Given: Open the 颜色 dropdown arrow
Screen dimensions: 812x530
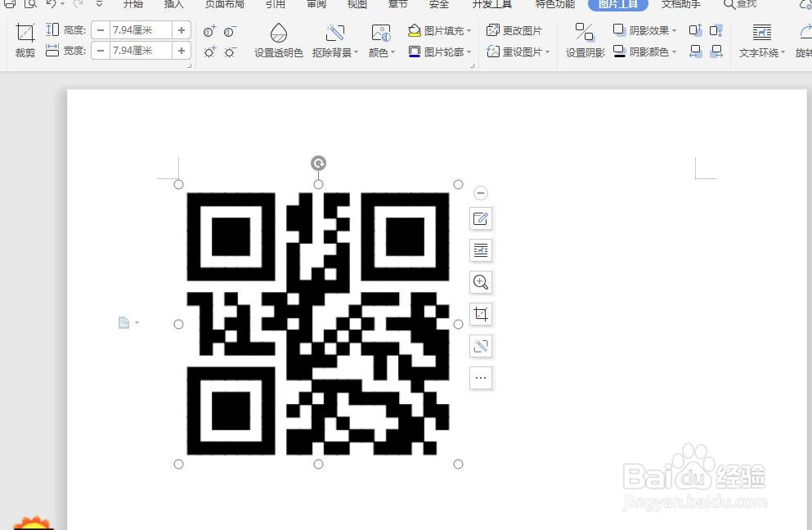Looking at the screenshot, I should [x=393, y=52].
